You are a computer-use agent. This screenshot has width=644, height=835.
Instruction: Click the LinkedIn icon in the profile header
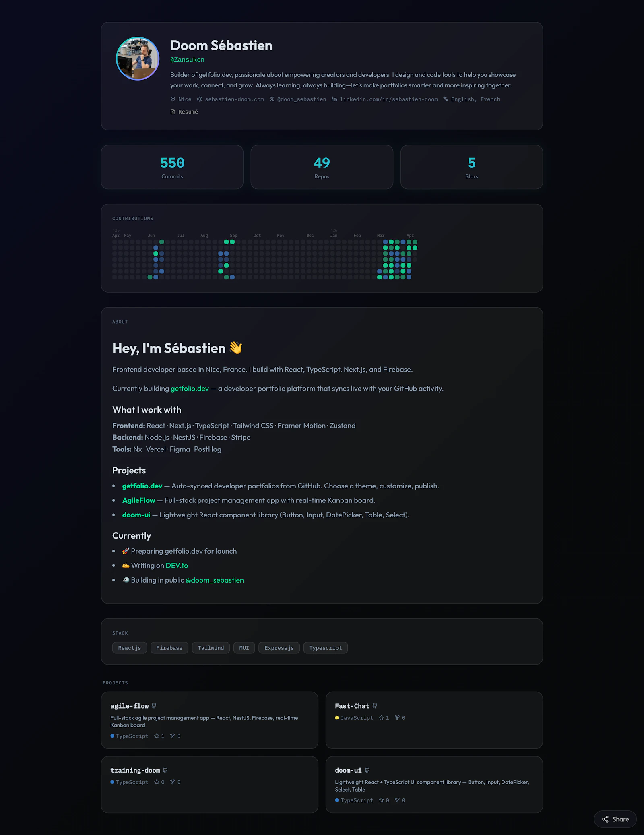[334, 99]
